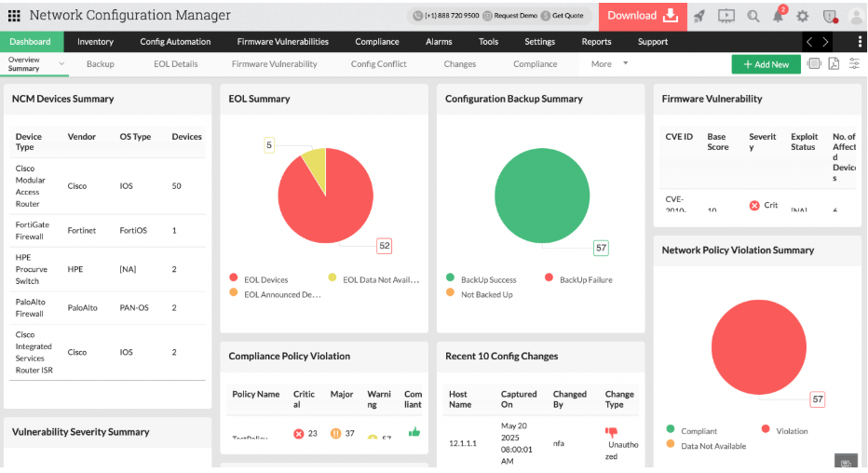Expand the Overview Summary dropdown chevron
868x473 pixels.
pos(61,64)
